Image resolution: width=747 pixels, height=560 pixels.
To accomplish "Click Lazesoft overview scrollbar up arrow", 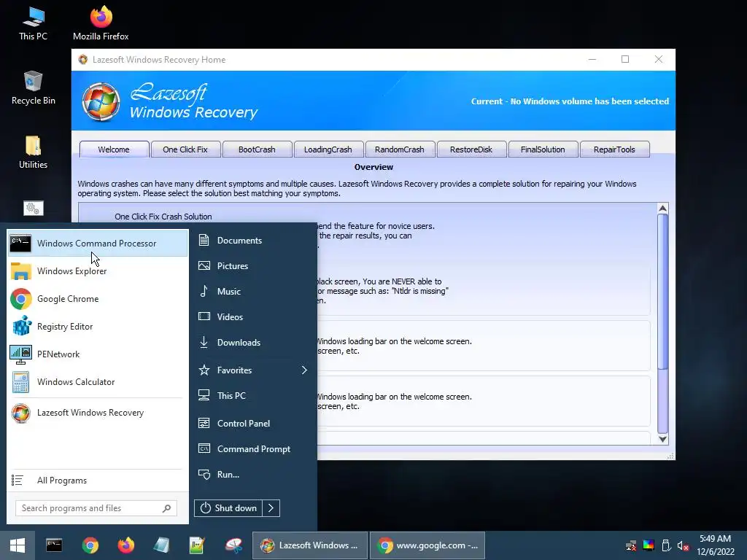I will click(662, 209).
